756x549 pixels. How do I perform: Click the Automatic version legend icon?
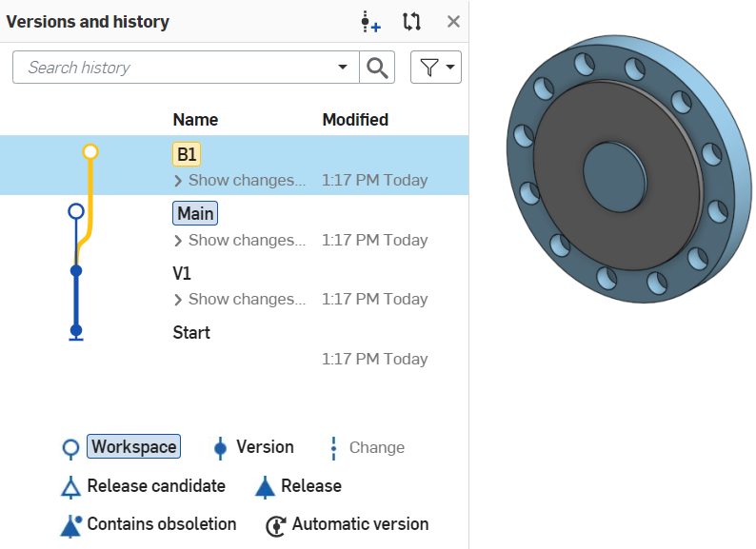tap(276, 525)
